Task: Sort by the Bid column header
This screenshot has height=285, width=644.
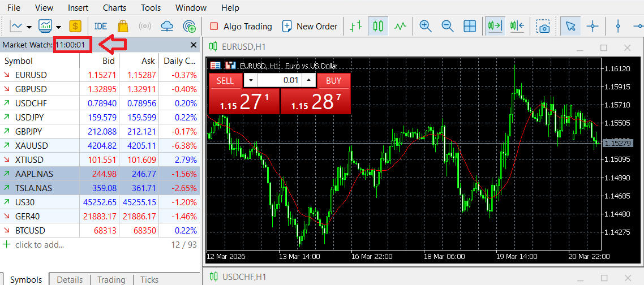Action: pyautogui.click(x=100, y=61)
